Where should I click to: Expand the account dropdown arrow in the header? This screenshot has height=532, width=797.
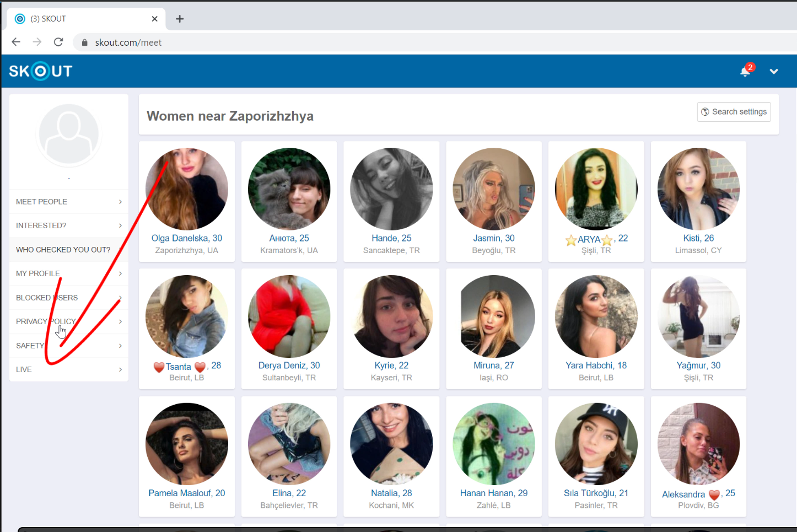click(x=774, y=72)
